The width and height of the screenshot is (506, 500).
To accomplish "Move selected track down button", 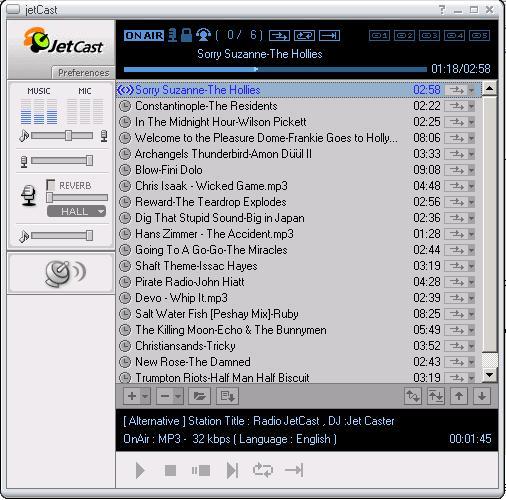I will 482,396.
